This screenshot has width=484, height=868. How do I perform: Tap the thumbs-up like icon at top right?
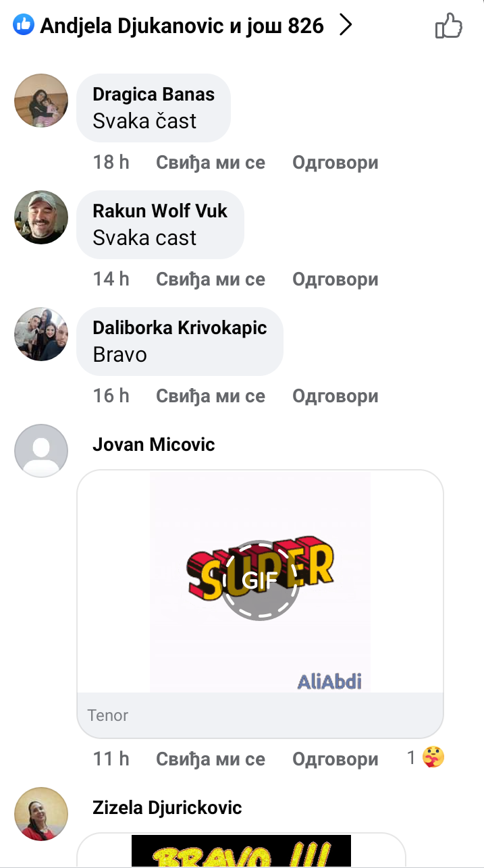(449, 26)
